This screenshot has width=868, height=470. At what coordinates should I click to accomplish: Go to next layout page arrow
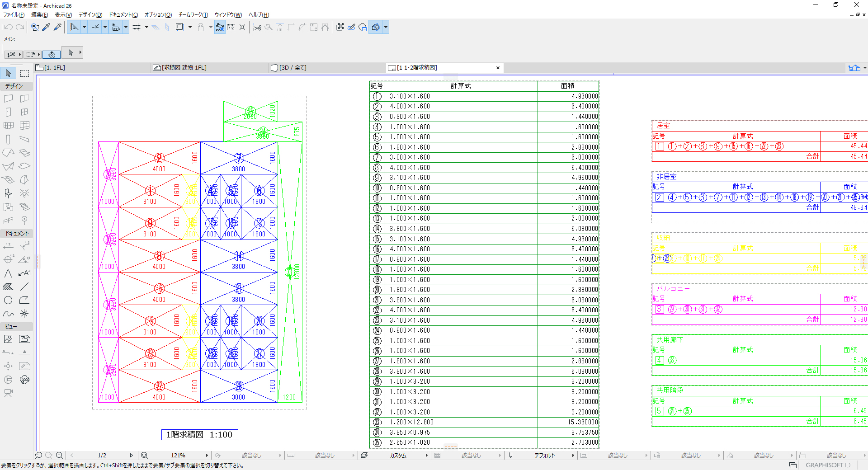[132, 456]
